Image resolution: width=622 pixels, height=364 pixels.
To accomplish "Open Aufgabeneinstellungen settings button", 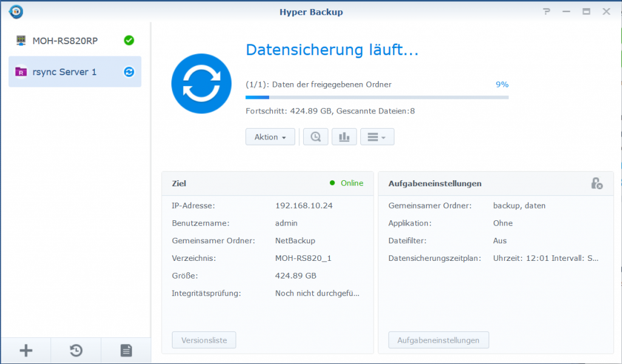I will click(439, 340).
